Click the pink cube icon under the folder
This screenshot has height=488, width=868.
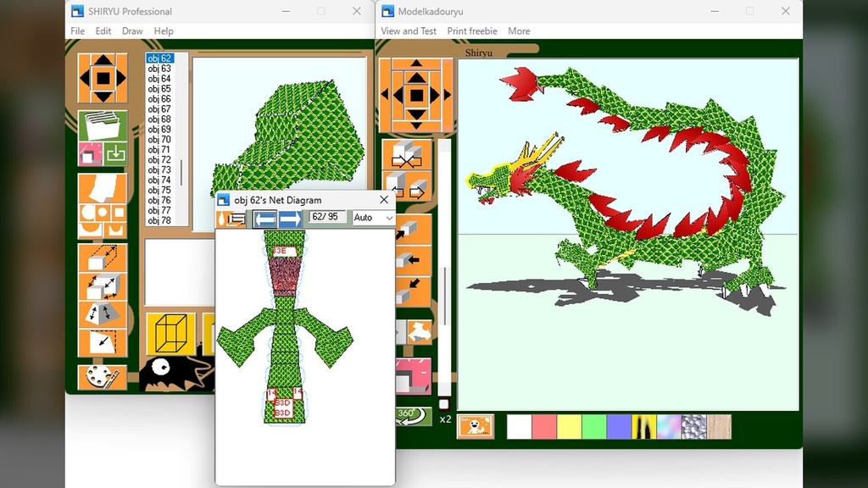point(90,154)
